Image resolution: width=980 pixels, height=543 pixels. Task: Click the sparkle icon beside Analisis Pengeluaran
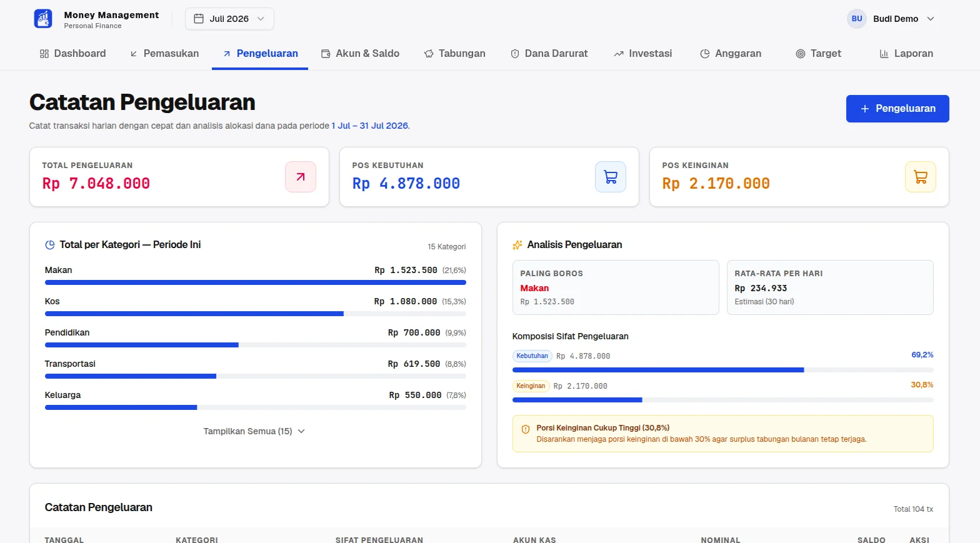(517, 245)
